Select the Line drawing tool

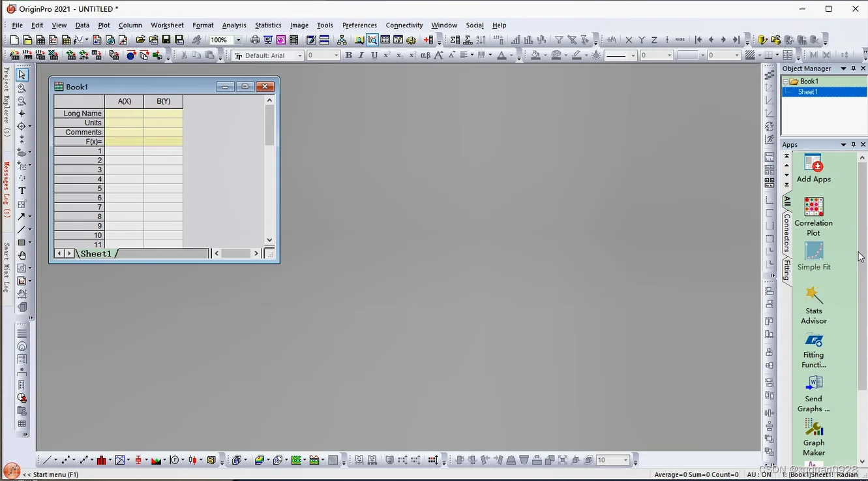[x=22, y=229]
